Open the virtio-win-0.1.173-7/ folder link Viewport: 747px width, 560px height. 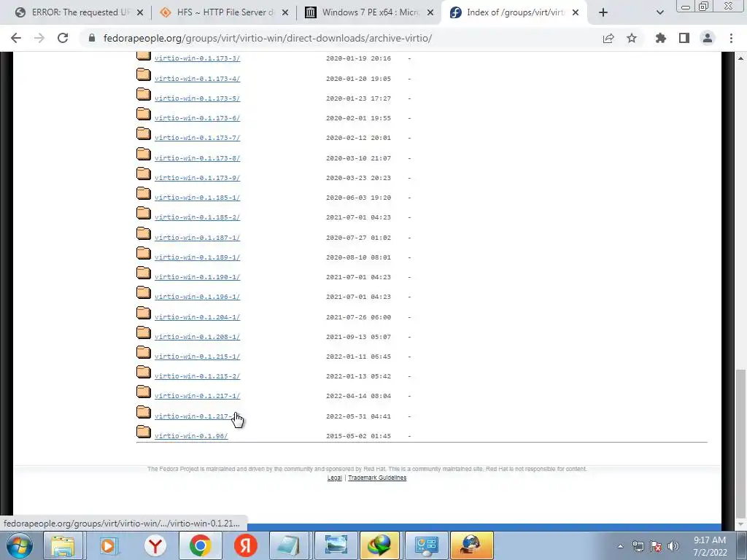pos(197,138)
